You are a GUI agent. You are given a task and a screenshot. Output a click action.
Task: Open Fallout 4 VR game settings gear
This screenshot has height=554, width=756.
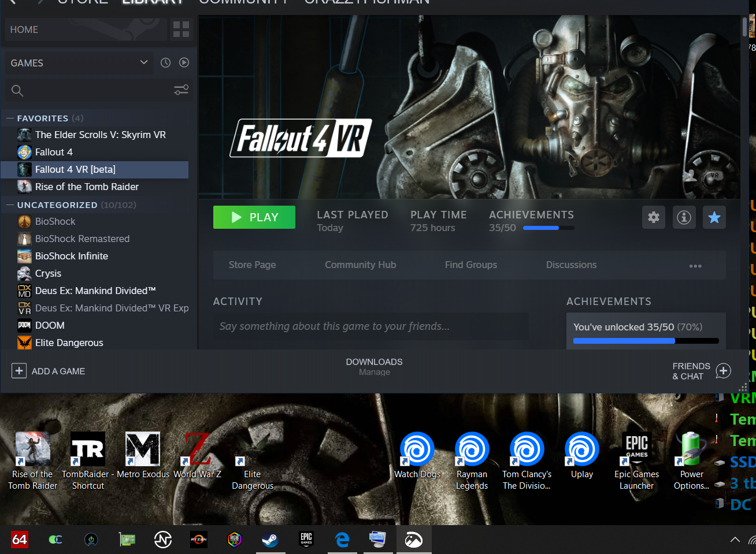654,217
